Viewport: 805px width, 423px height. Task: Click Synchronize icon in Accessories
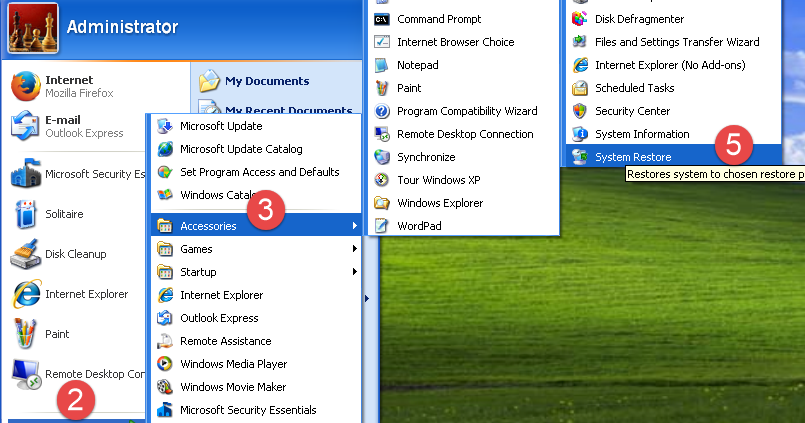point(381,157)
